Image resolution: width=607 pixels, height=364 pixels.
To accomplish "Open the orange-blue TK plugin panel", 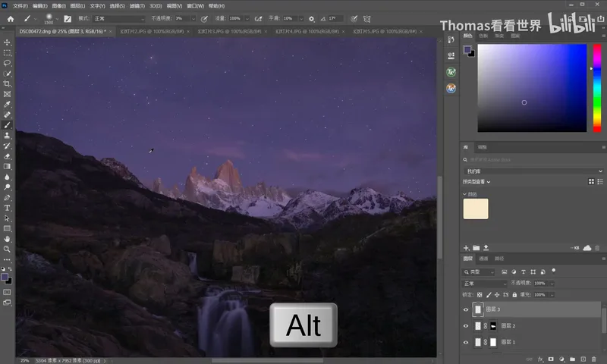I will [x=451, y=88].
